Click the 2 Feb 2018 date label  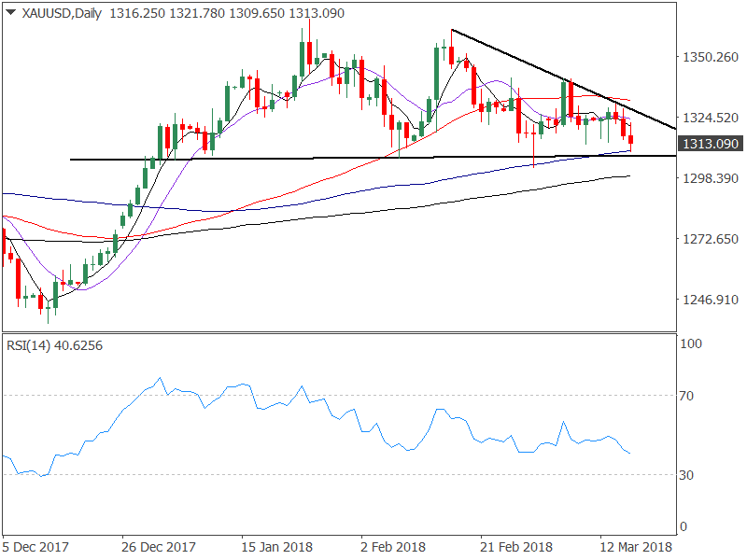[x=393, y=547]
